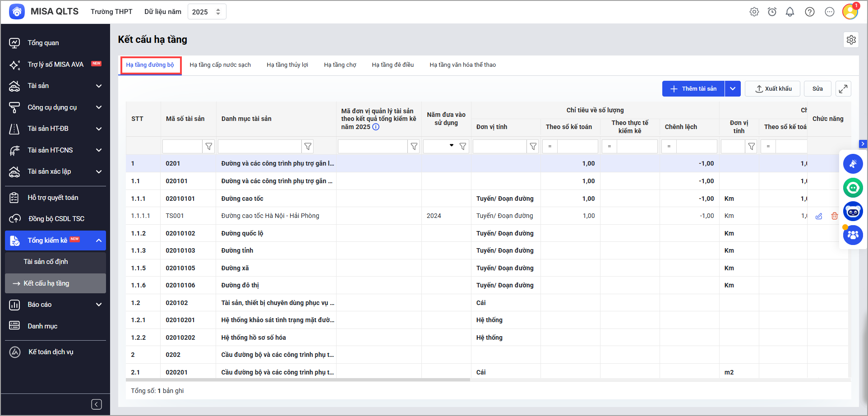
Task: Click the edit pencil icon for TS001
Action: point(819,216)
